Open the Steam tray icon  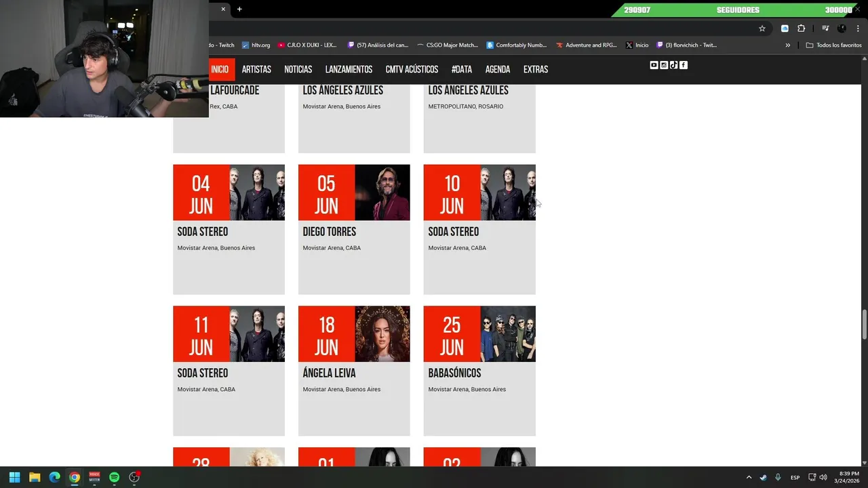tap(763, 477)
